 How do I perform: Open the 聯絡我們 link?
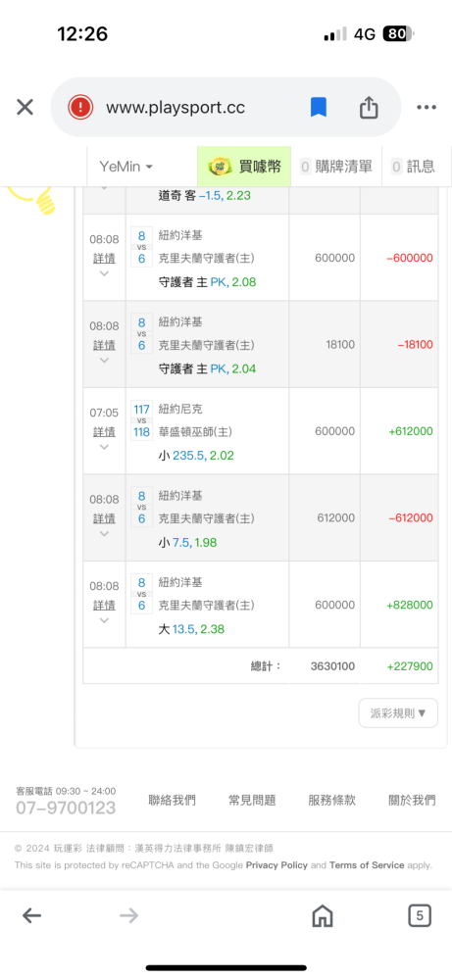[x=172, y=800]
